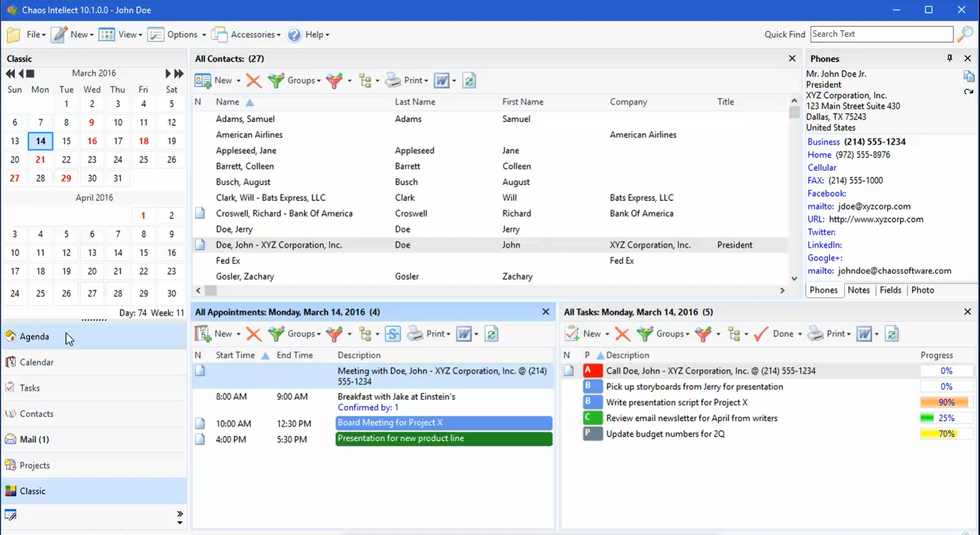Click the Business phone link
This screenshot has width=980, height=535.
(823, 142)
